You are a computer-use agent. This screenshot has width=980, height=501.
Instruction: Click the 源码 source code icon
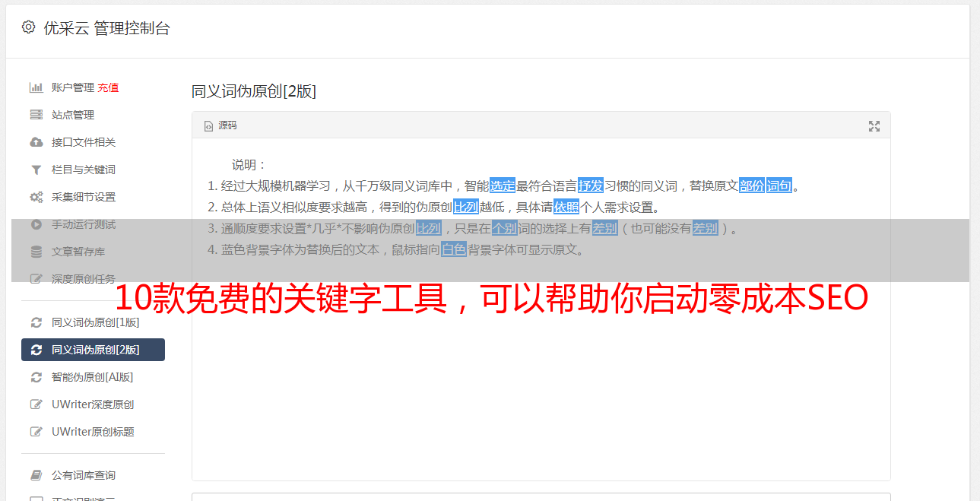(x=208, y=126)
